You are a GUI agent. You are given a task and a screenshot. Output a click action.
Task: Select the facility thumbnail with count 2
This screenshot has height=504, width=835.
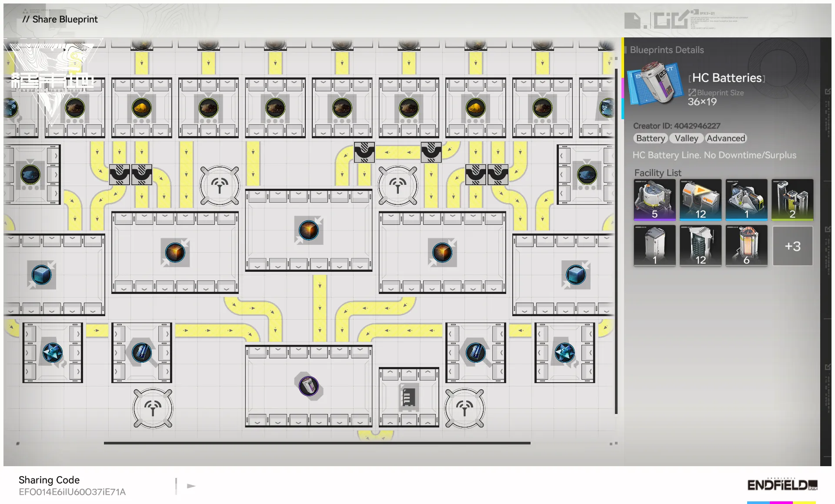pos(792,200)
